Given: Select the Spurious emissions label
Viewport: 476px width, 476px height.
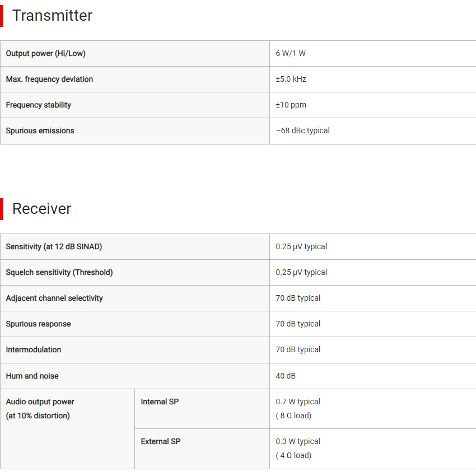Looking at the screenshot, I should 40,131.
